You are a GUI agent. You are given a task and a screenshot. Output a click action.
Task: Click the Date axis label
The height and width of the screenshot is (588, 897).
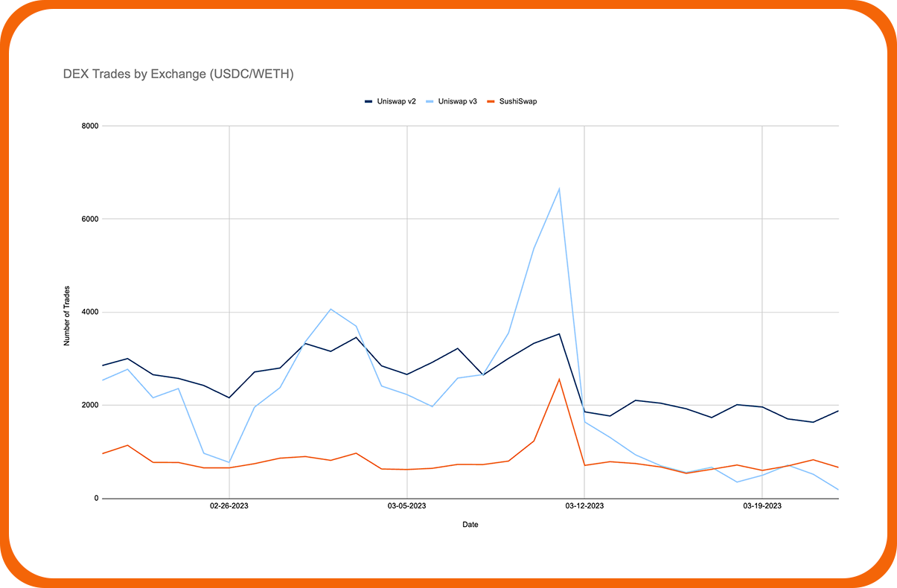470,524
